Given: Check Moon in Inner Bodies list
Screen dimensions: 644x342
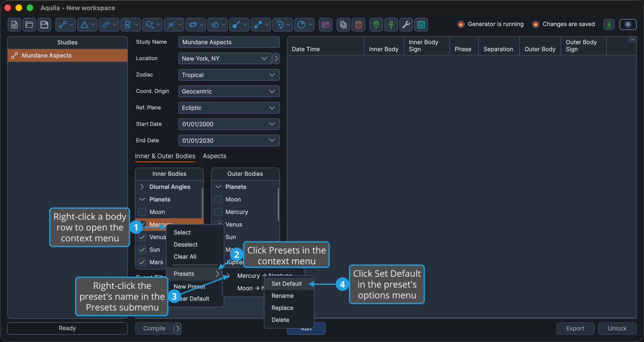Looking at the screenshot, I should click(x=142, y=212).
